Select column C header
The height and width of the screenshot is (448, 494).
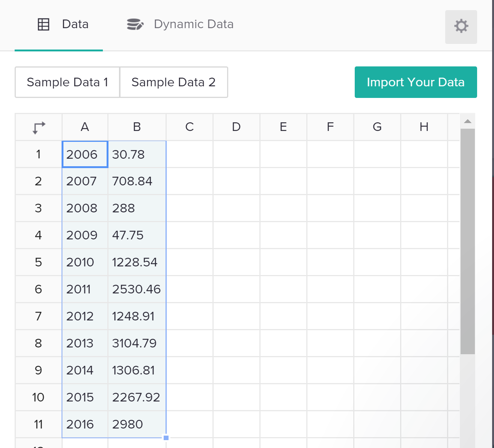pos(190,127)
